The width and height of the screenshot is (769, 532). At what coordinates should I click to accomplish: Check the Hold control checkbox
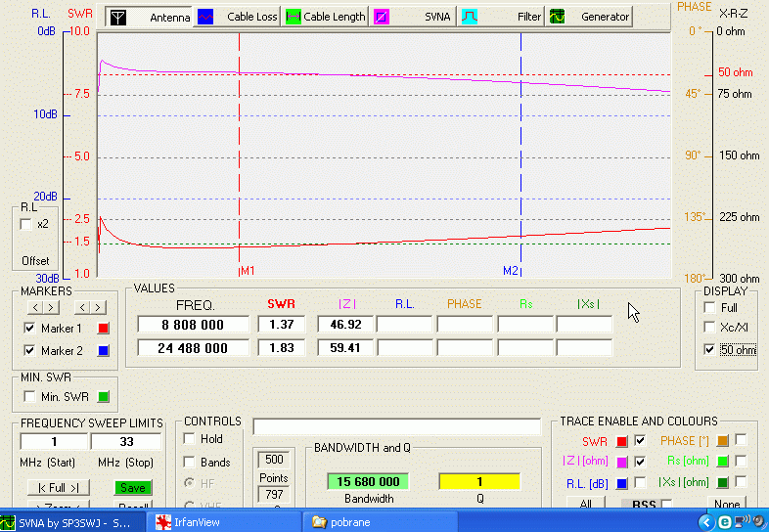(190, 439)
